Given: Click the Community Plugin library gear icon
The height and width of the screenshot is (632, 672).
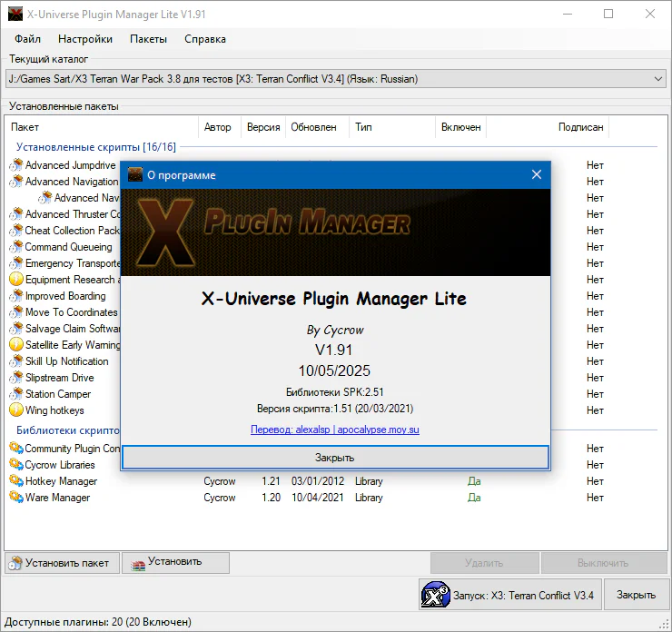Looking at the screenshot, I should [16, 448].
